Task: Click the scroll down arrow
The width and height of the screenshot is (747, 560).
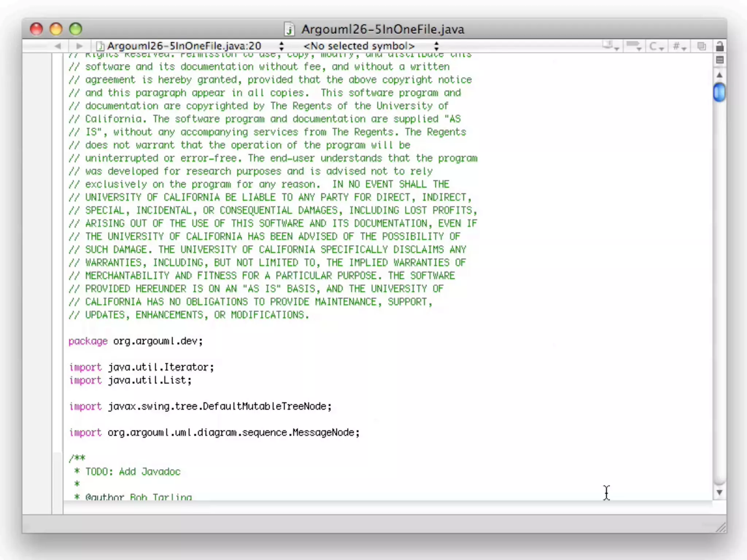Action: (719, 493)
